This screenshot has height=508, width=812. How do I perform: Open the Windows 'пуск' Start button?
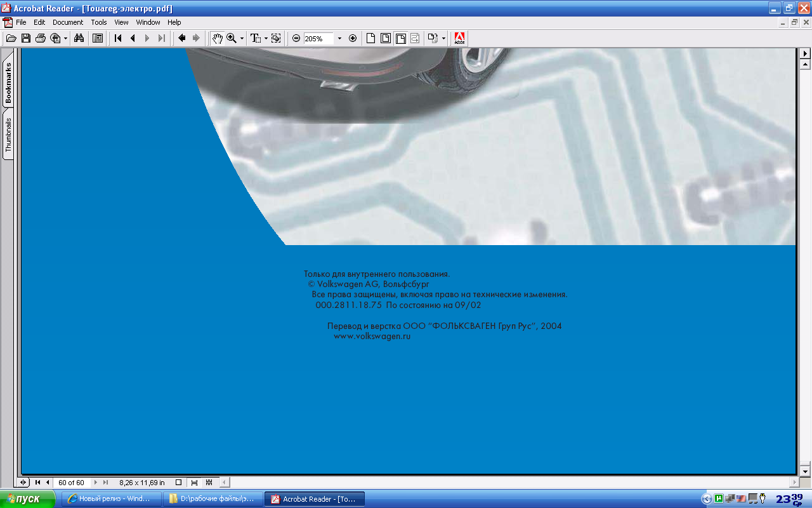click(28, 499)
